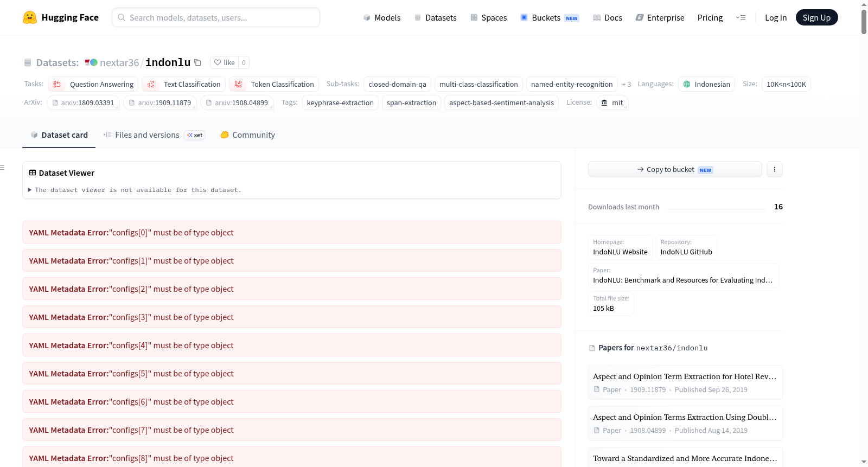Image resolution: width=868 pixels, height=467 pixels.
Task: Open IndoNLU GitHub repository link
Action: tap(686, 247)
